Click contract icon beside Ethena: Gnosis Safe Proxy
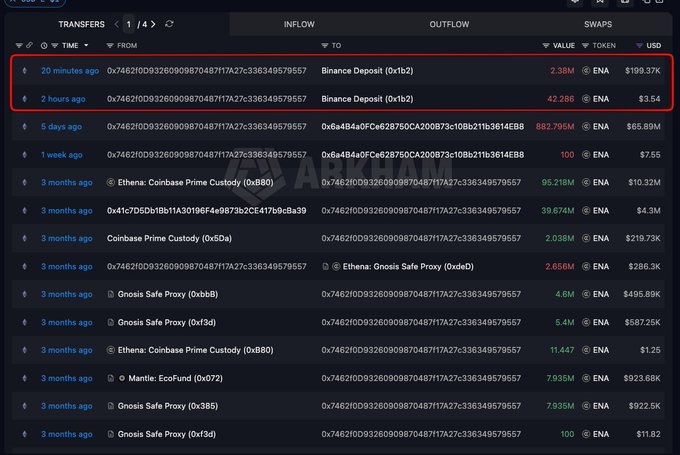This screenshot has width=680, height=455. coord(325,266)
